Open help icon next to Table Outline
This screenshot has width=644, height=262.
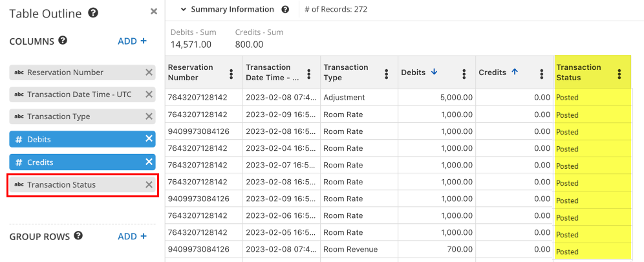point(93,12)
